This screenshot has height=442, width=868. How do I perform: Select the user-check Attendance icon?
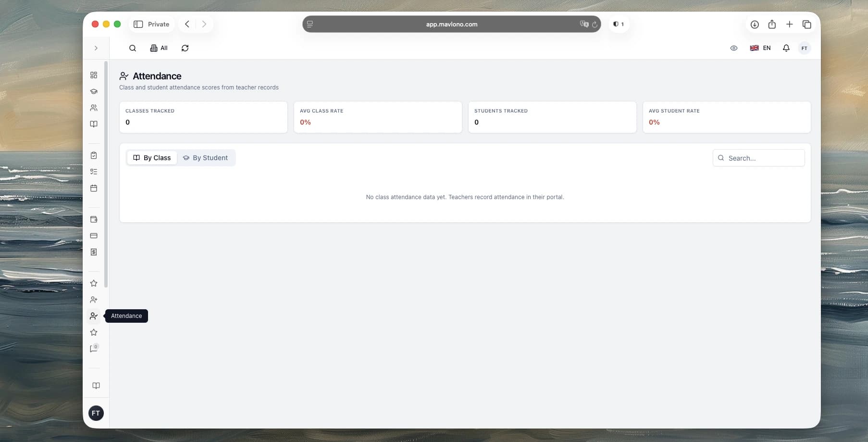click(x=94, y=316)
